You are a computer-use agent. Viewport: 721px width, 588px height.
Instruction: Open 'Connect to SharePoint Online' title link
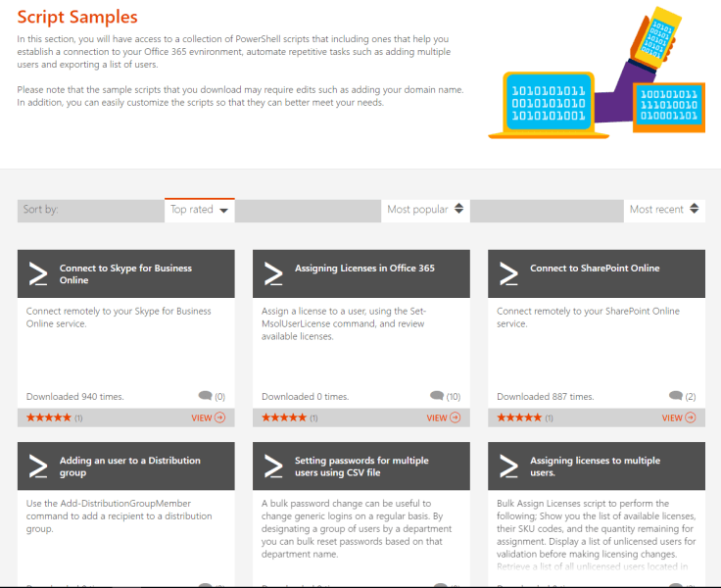[x=595, y=269]
